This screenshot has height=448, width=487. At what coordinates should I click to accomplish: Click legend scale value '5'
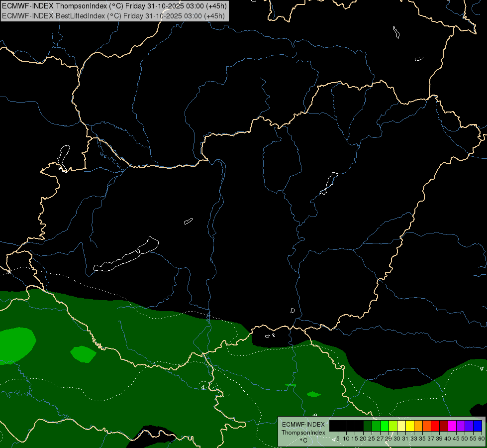coord(338,439)
